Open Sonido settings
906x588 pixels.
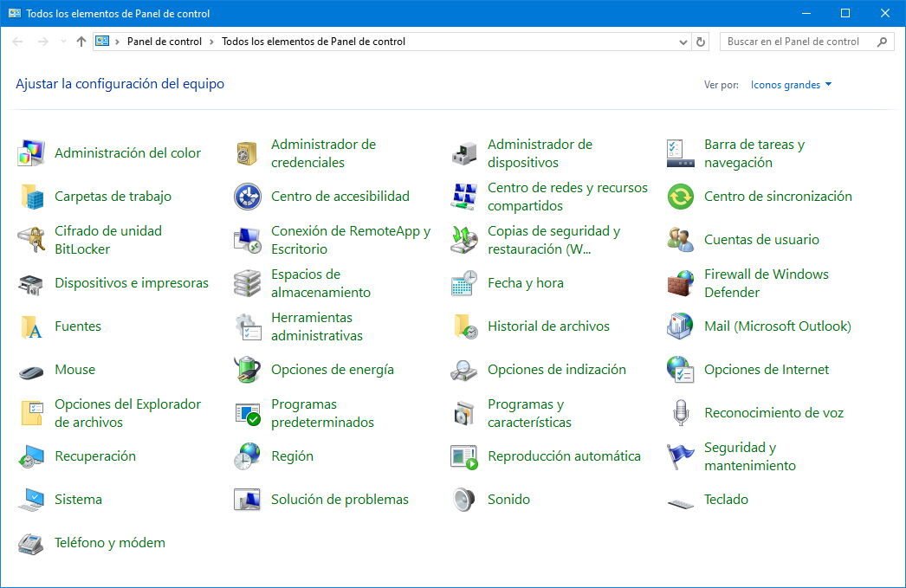click(508, 499)
